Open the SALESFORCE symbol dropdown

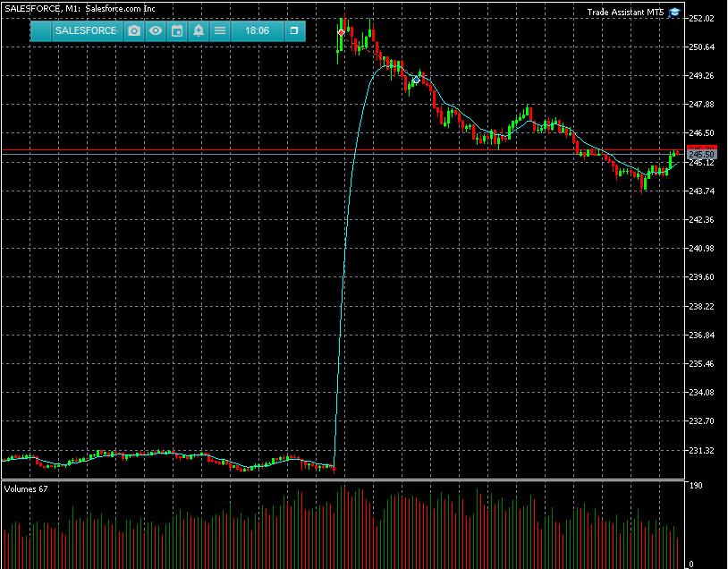click(x=88, y=30)
